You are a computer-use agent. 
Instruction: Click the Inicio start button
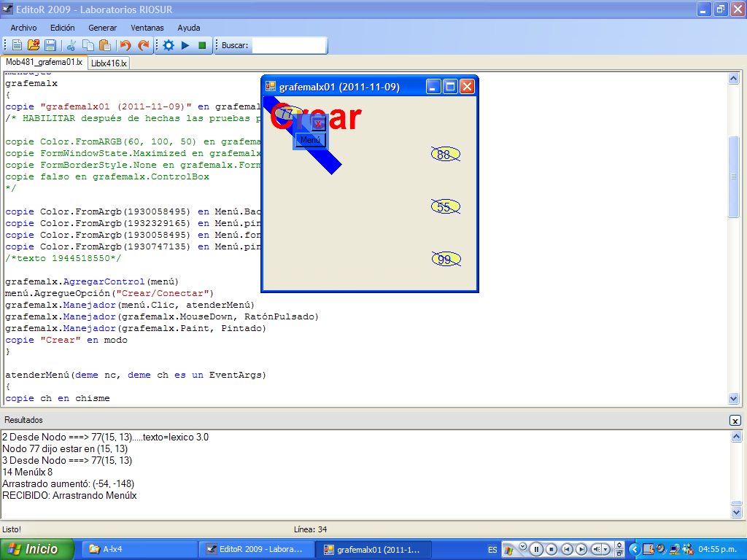coord(37,549)
